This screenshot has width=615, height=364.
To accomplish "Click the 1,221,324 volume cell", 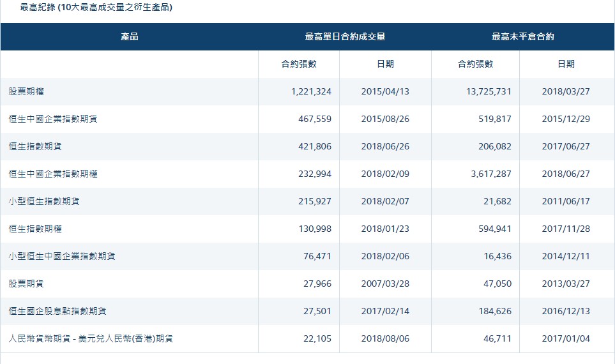I will [311, 91].
